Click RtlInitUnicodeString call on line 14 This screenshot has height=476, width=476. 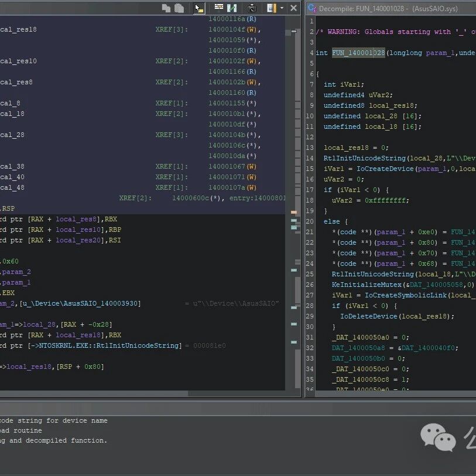365,158
